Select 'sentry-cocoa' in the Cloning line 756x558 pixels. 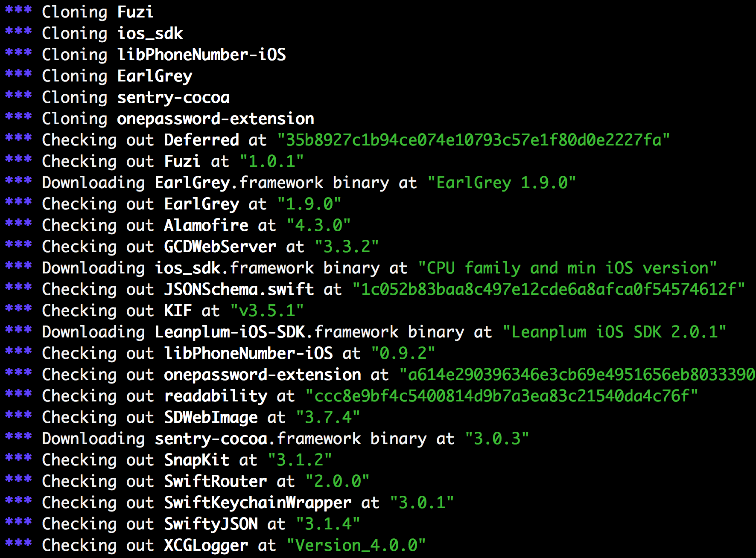[x=173, y=97]
